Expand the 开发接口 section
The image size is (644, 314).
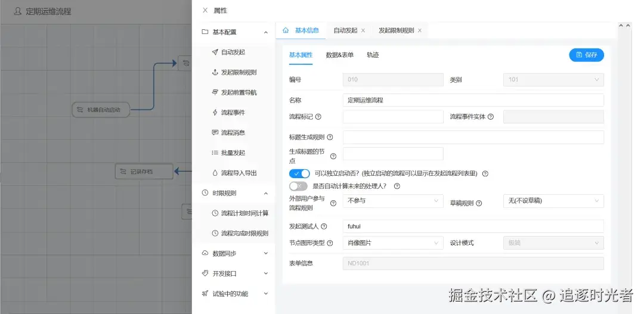pos(266,273)
